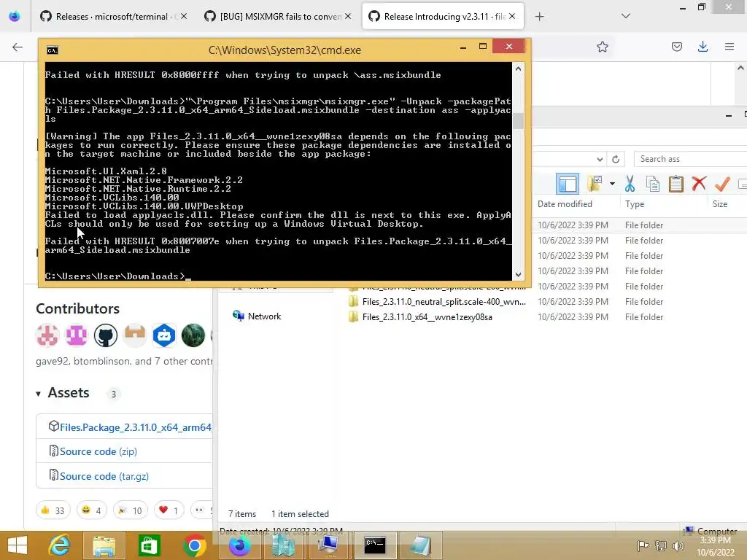The image size is (747, 560).
Task: Open the Firefox hamburger menu
Action: pos(729,47)
